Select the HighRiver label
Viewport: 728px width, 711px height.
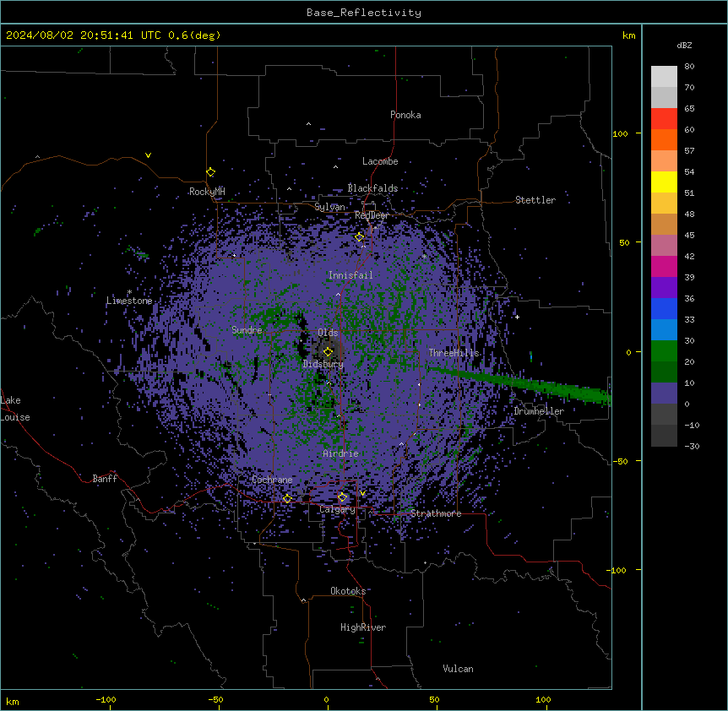click(x=363, y=627)
